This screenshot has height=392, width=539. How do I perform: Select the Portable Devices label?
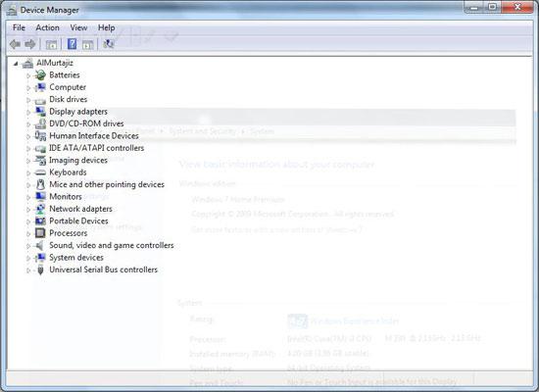[78, 221]
